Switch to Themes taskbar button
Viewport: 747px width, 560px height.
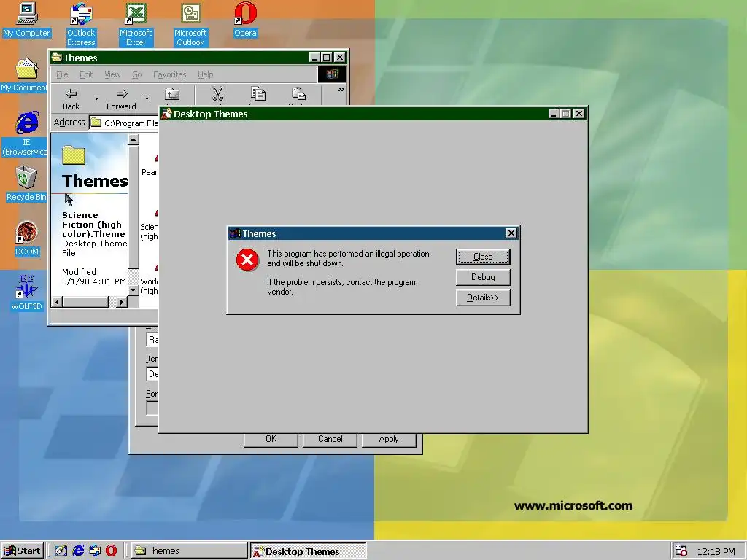click(189, 551)
